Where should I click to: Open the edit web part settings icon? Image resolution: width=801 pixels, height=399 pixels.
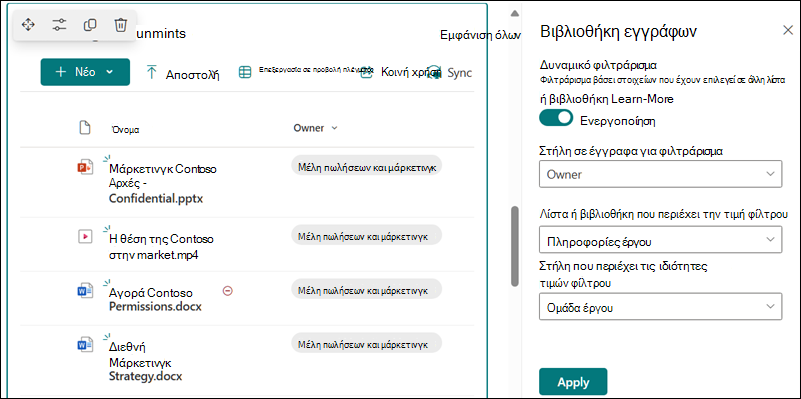pyautogui.click(x=59, y=25)
